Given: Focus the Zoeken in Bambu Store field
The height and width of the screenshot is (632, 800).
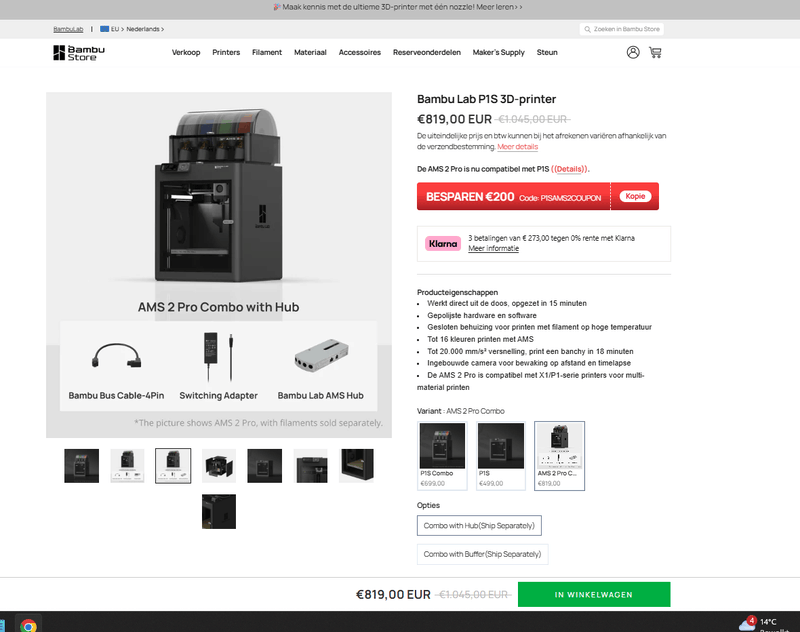Looking at the screenshot, I should [x=621, y=29].
